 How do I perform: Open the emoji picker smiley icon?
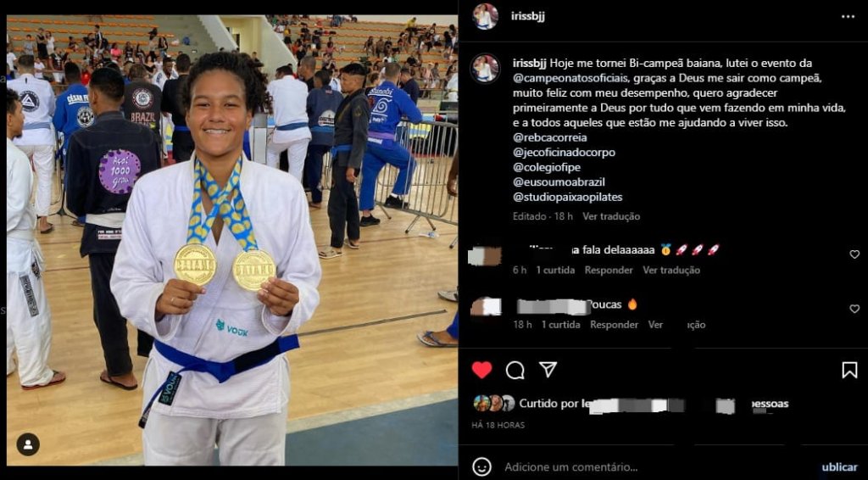pos(481,466)
